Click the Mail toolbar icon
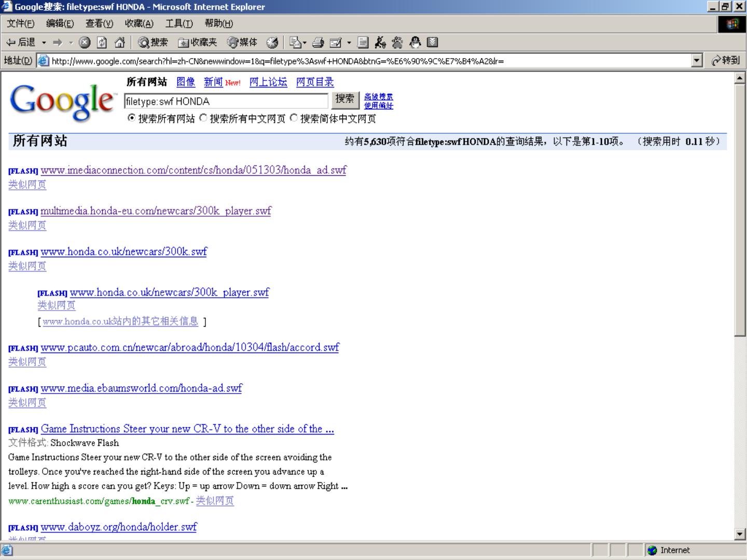The image size is (747, 560). pyautogui.click(x=295, y=43)
